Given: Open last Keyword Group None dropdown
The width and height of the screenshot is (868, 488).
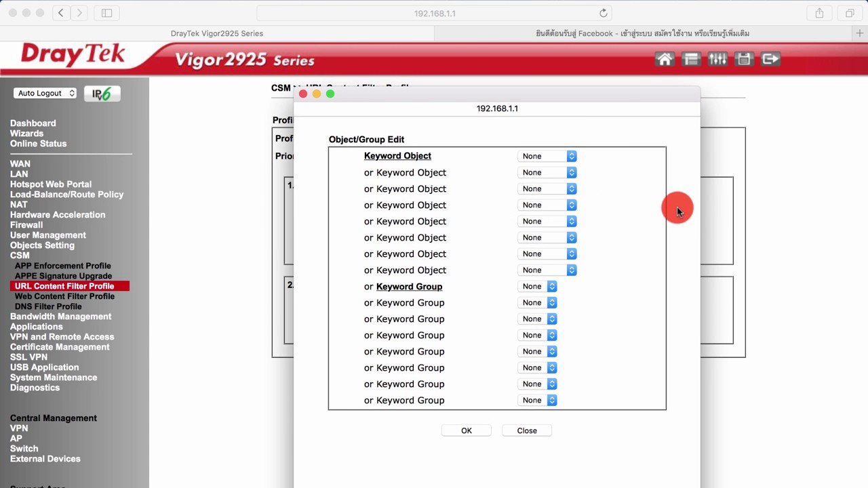Looking at the screenshot, I should (x=538, y=400).
